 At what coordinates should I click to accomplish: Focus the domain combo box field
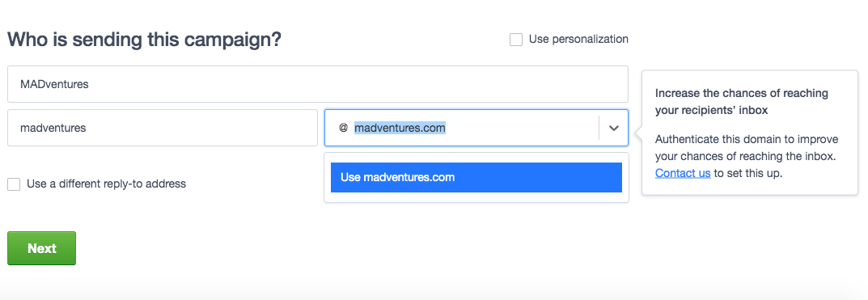476,128
